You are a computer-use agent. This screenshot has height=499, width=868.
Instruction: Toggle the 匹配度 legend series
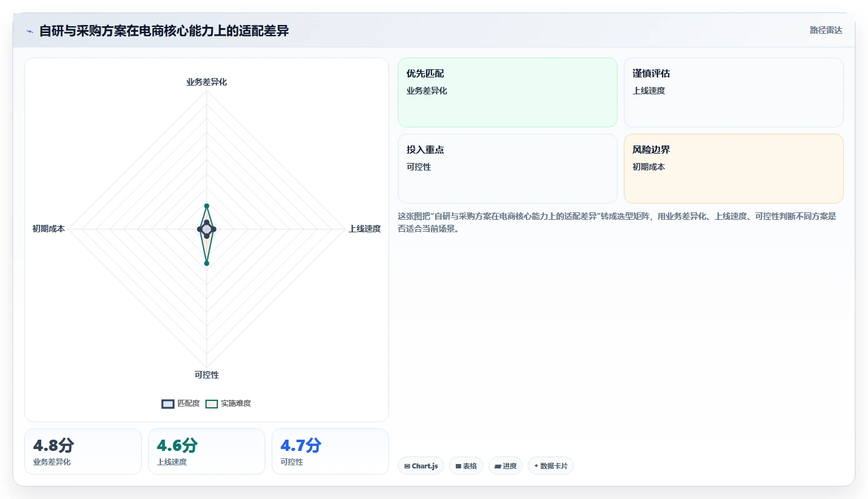180,403
